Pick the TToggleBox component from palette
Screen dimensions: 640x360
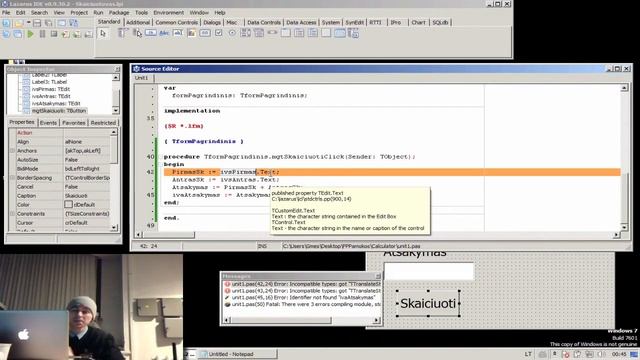[x=205, y=33]
